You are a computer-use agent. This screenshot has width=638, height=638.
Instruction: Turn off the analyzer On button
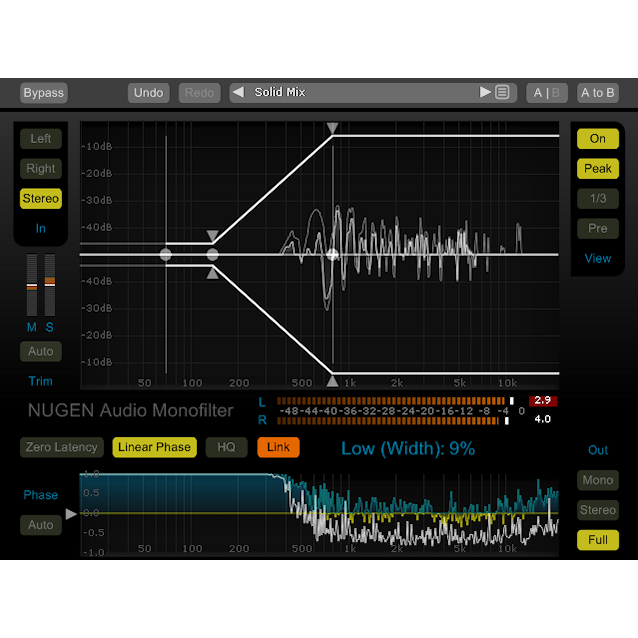(597, 139)
